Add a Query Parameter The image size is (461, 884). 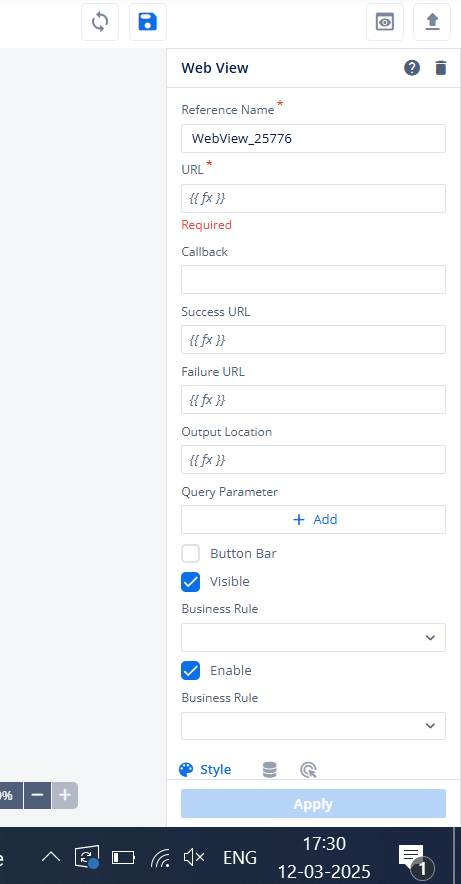313,520
